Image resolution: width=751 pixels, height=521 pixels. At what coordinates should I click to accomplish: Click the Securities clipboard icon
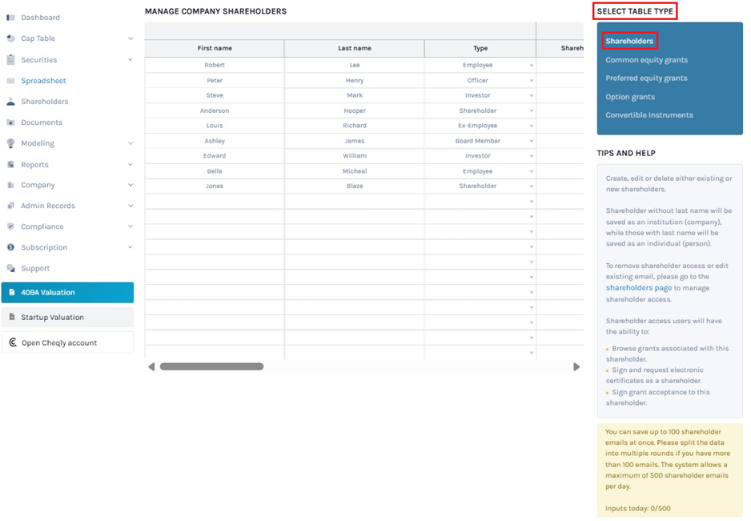pyautogui.click(x=11, y=59)
